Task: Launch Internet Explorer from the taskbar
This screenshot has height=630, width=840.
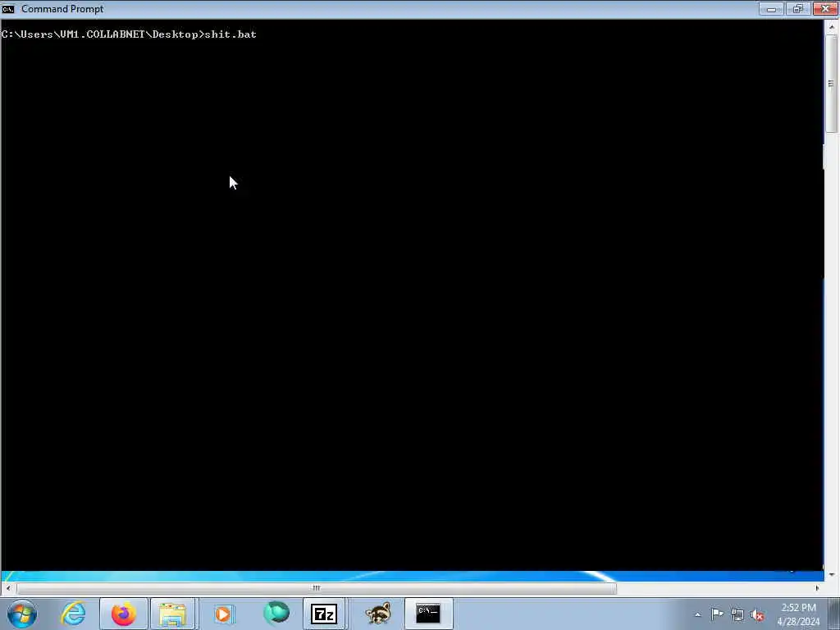Action: [x=73, y=614]
